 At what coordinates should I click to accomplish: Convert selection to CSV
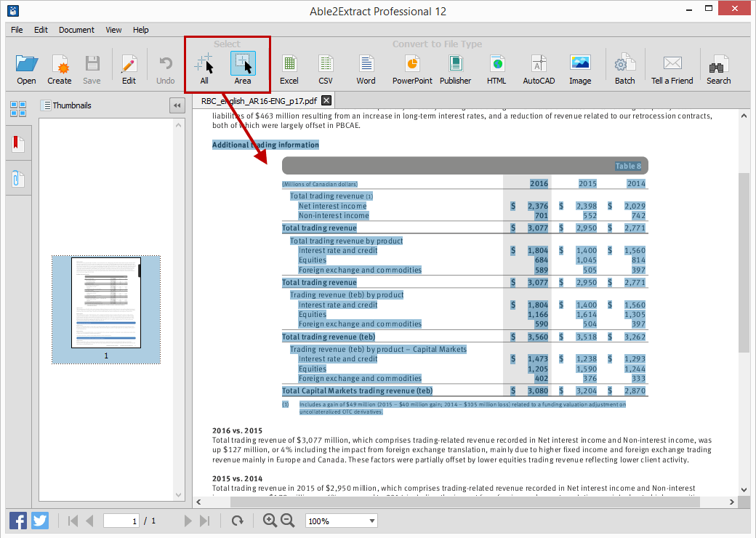[326, 64]
